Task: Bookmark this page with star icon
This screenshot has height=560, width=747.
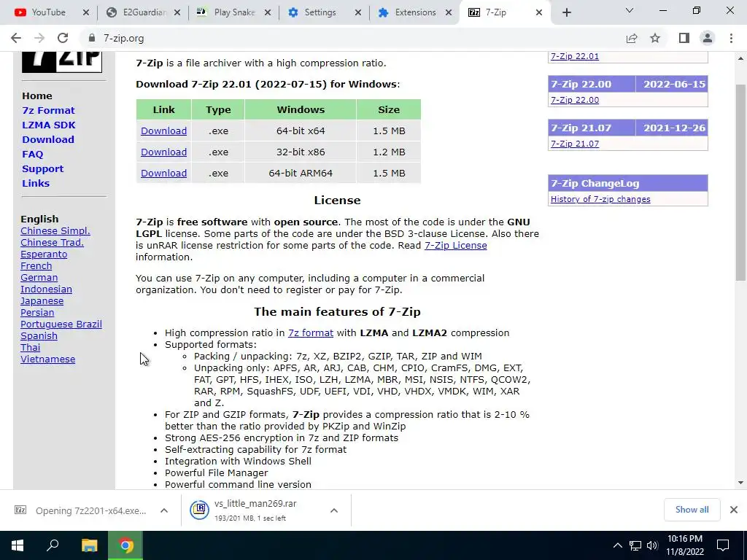Action: pyautogui.click(x=655, y=38)
